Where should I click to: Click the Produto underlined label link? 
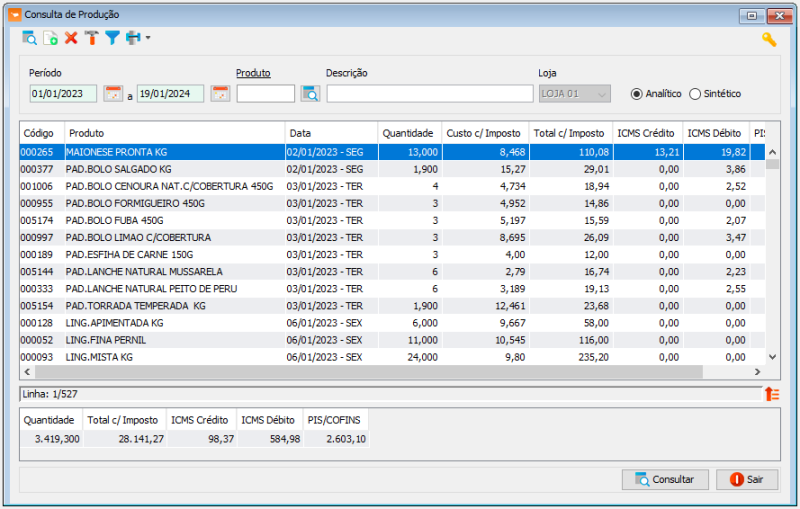(x=253, y=73)
